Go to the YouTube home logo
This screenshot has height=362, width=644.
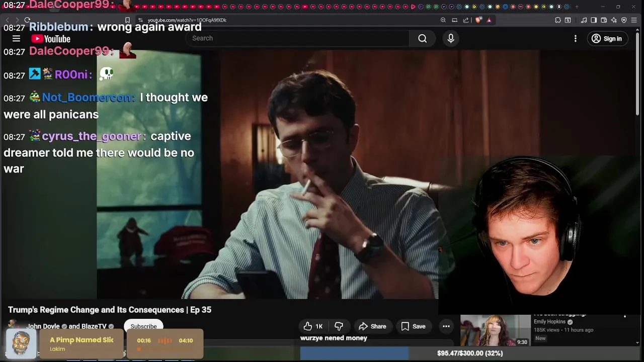tap(51, 39)
